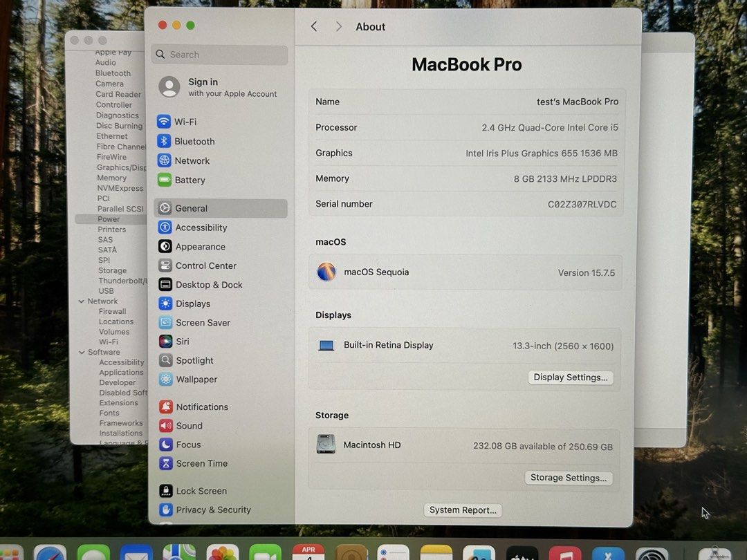Open Privacy & Security settings icon

(166, 510)
